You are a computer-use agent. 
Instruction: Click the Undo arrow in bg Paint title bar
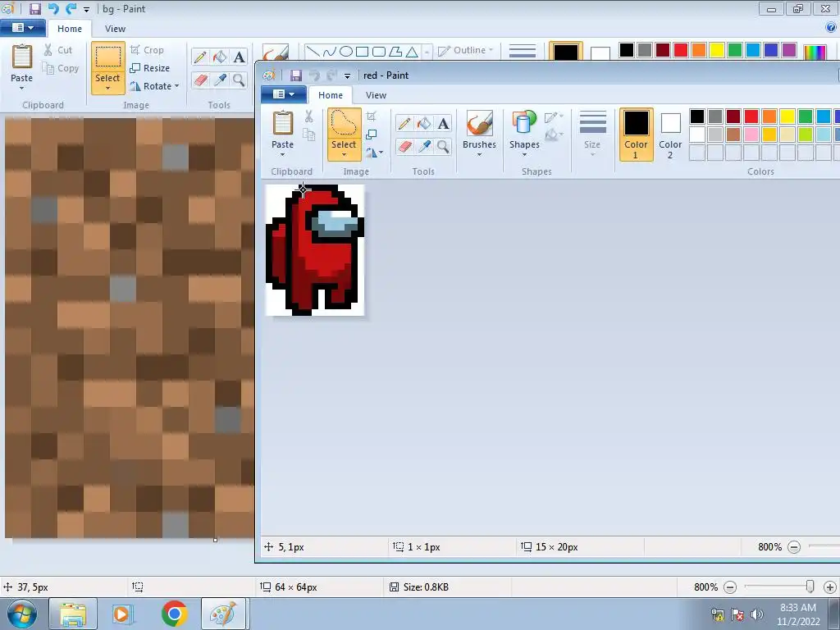53,8
